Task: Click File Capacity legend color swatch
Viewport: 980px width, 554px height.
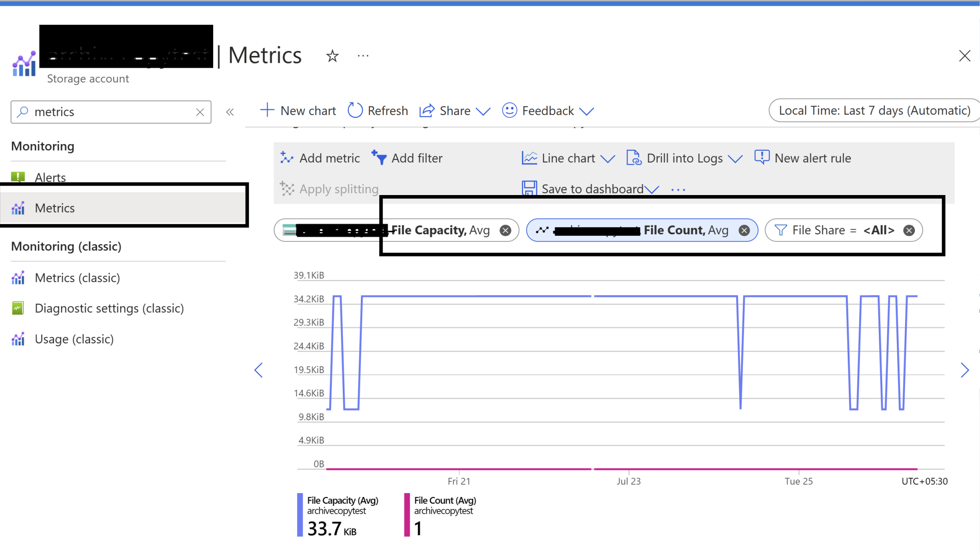Action: [x=300, y=515]
